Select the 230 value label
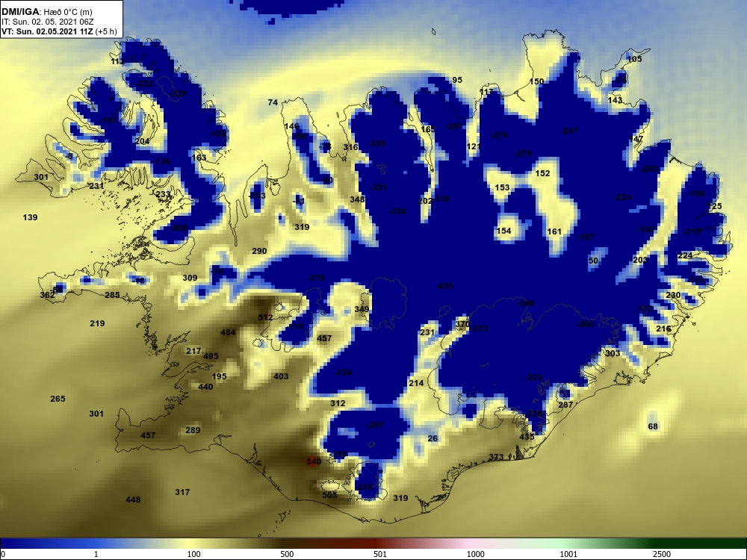This screenshot has height=560, width=747. tap(673, 295)
